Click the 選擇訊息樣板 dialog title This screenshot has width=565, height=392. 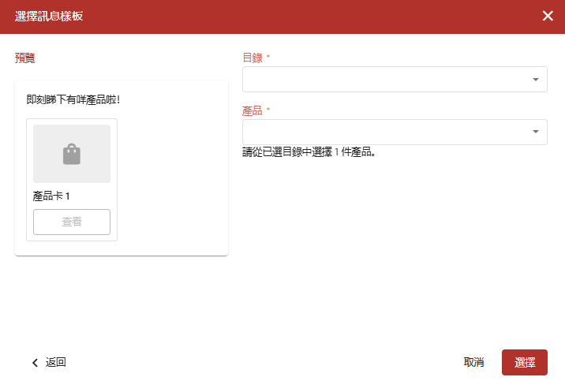coord(49,17)
